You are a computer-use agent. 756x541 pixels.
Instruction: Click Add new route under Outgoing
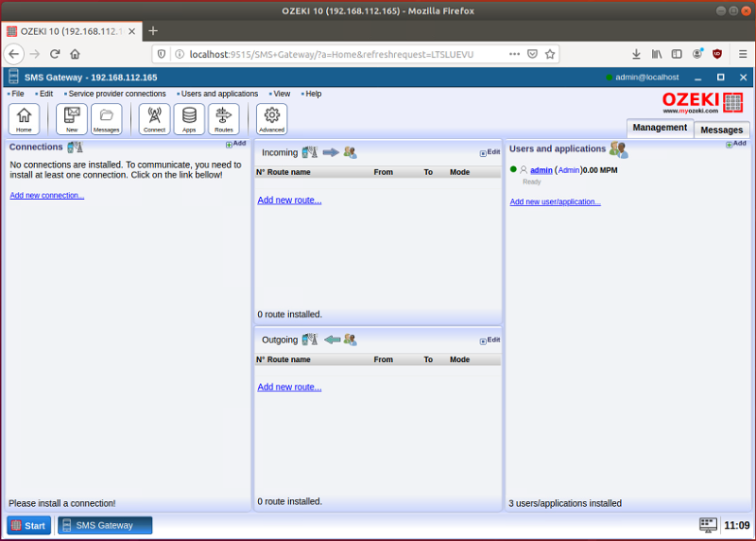click(289, 387)
